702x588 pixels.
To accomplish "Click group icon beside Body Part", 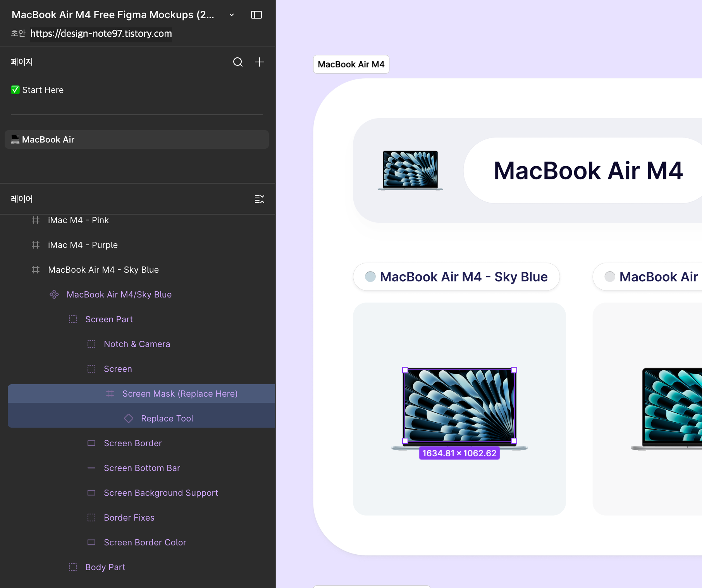I will [73, 567].
